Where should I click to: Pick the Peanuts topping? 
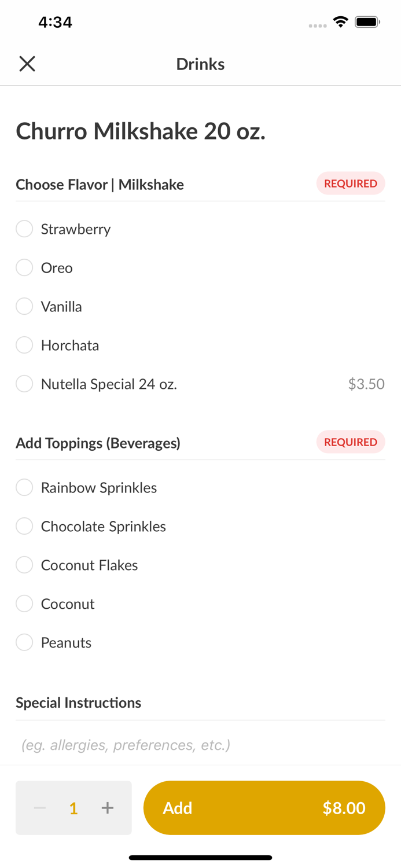pyautogui.click(x=24, y=643)
